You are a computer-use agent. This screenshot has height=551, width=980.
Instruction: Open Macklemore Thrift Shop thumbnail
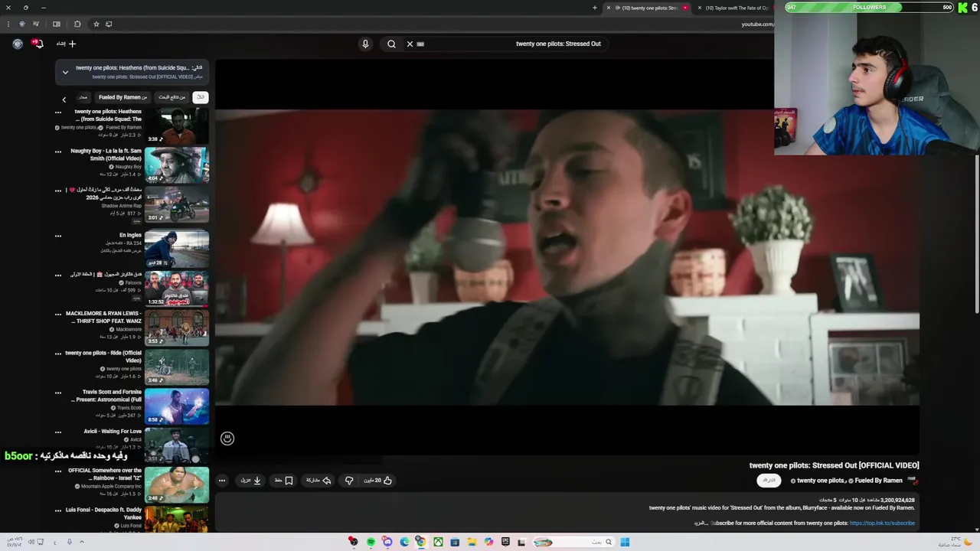coord(177,328)
